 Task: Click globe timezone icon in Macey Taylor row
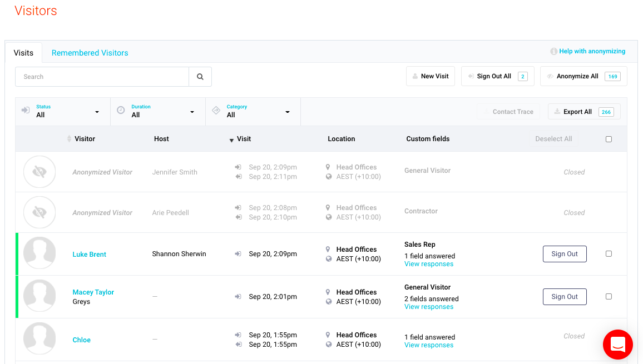[329, 301]
